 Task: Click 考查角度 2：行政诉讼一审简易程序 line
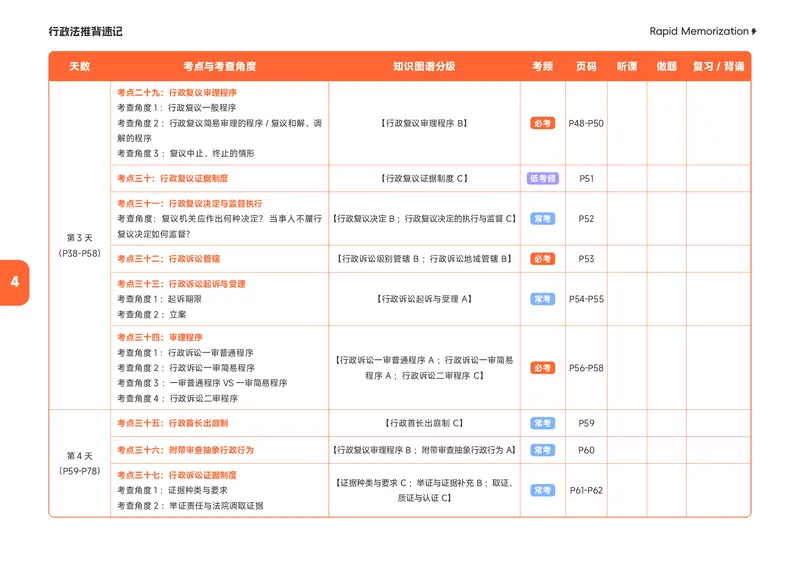pos(186,368)
